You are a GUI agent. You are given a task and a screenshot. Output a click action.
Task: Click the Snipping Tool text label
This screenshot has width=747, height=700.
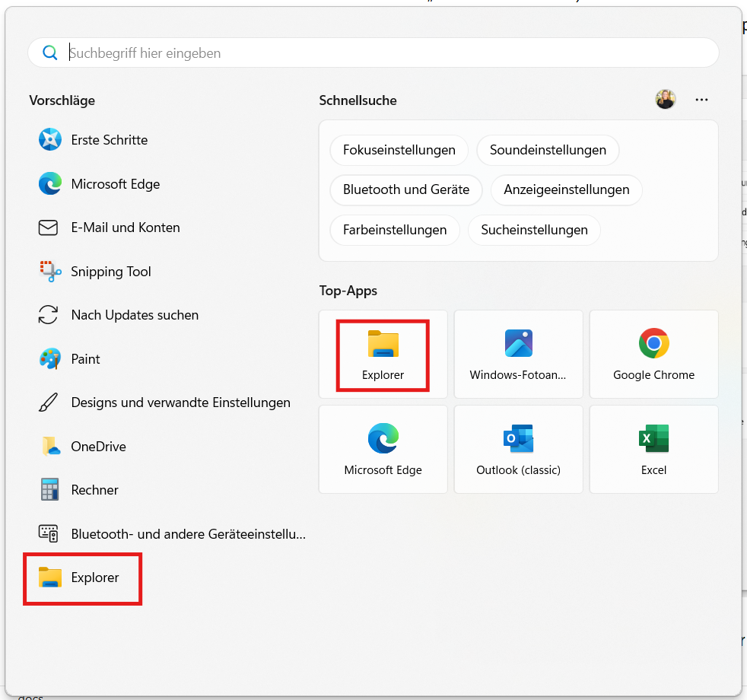click(111, 271)
